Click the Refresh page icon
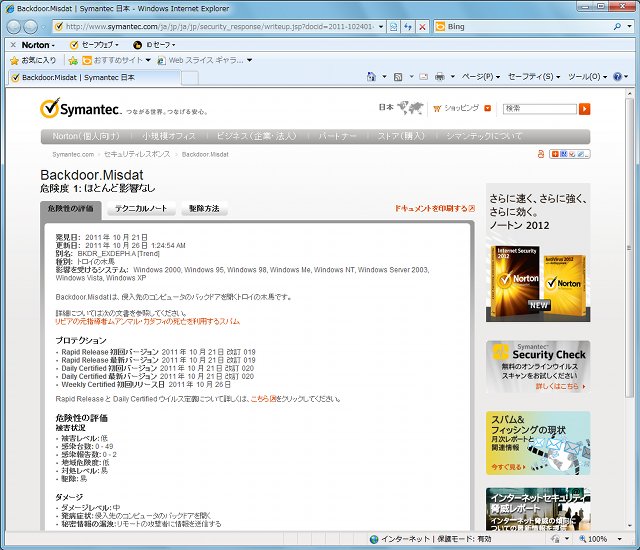The image size is (640, 550). (408, 27)
